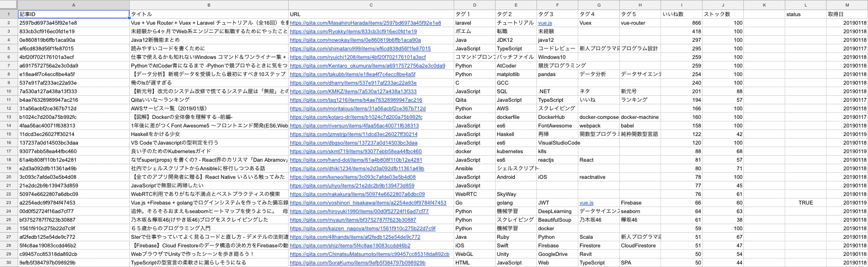This screenshot has width=868, height=267.
Task: Select the ストック数 header cell
Action: pos(723,14)
